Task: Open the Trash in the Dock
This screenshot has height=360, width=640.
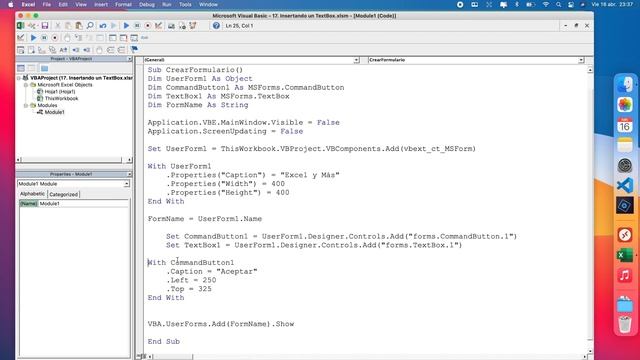Action: point(624,325)
